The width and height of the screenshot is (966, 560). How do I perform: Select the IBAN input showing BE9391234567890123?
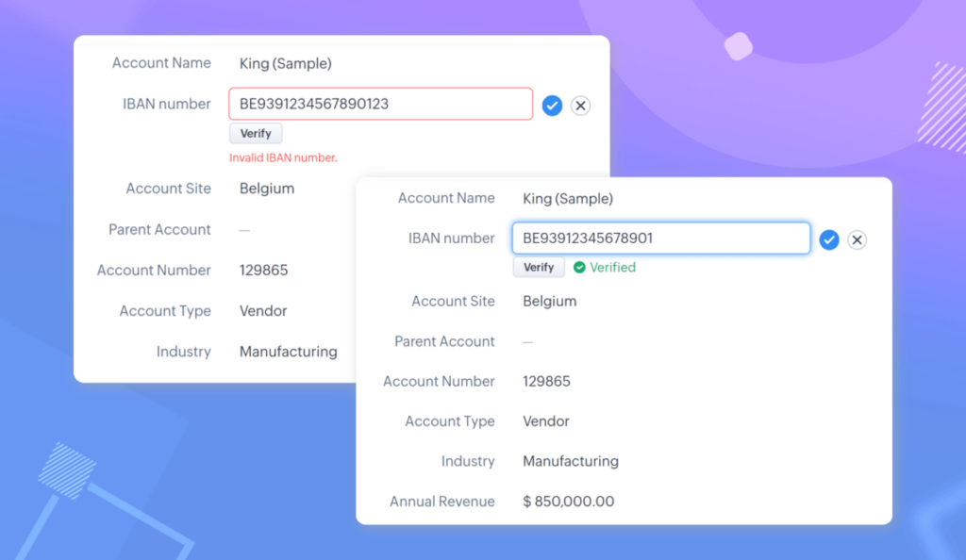pos(380,104)
